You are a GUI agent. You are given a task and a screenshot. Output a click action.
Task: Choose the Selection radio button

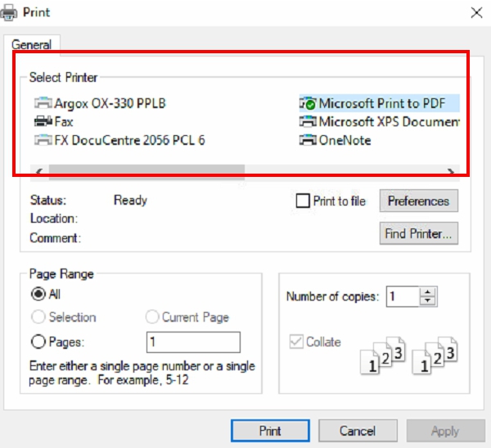[38, 317]
